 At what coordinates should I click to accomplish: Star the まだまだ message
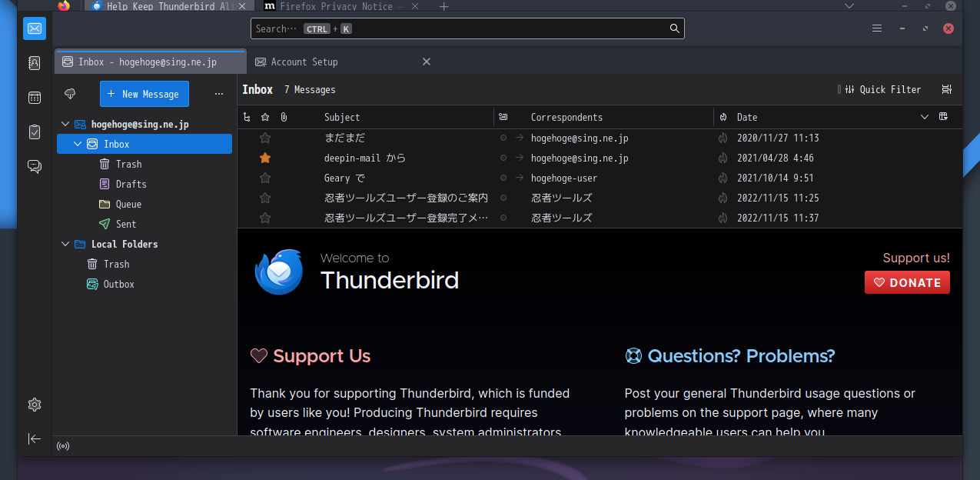click(x=265, y=138)
